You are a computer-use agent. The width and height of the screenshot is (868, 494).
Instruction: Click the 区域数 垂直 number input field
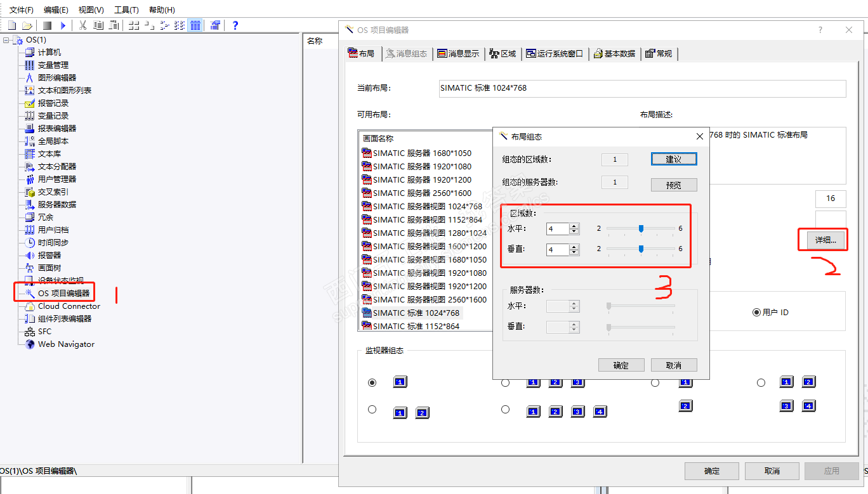pos(558,249)
